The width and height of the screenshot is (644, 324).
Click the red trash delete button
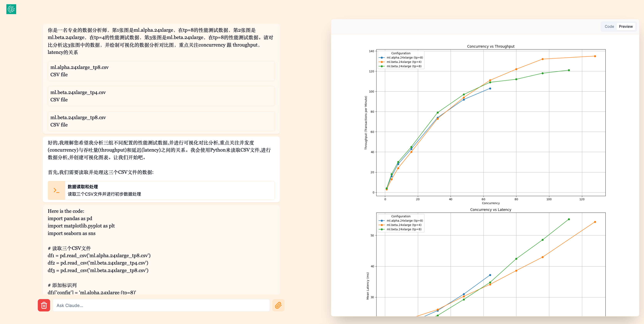click(x=44, y=305)
